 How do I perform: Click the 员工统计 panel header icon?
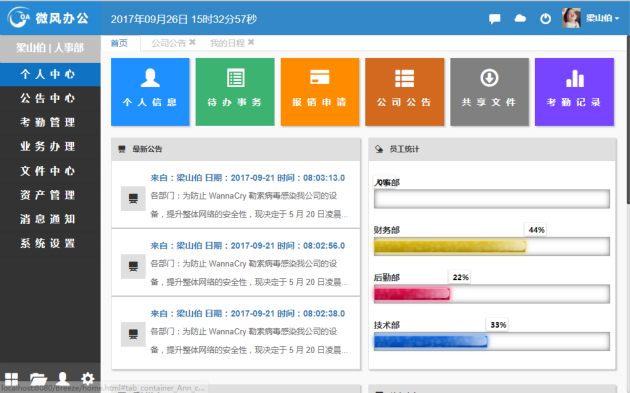pos(379,149)
